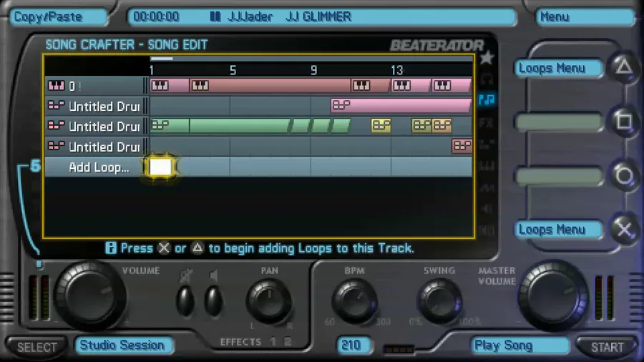Select the highlighted Add Loop cell
Image resolution: width=644 pixels, height=362 pixels.
click(x=160, y=167)
